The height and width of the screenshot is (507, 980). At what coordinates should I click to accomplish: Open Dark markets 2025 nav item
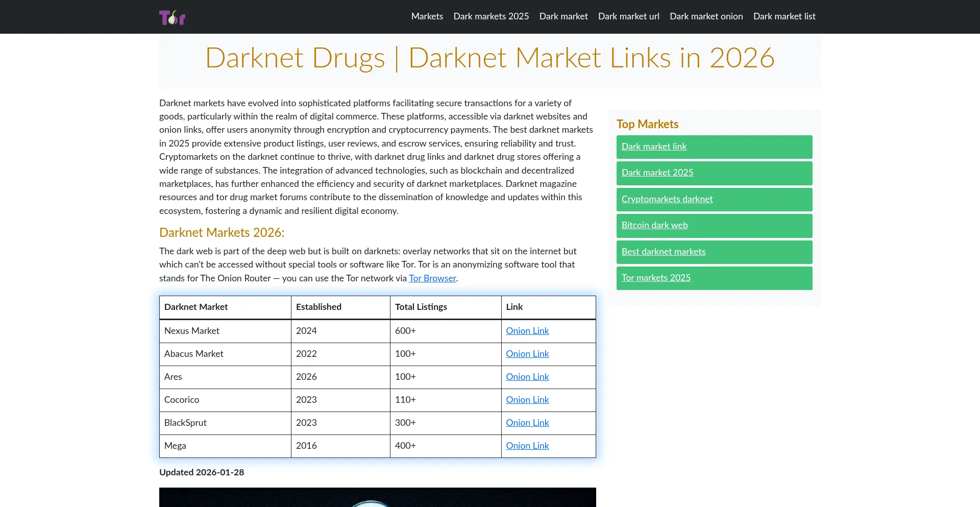click(491, 16)
